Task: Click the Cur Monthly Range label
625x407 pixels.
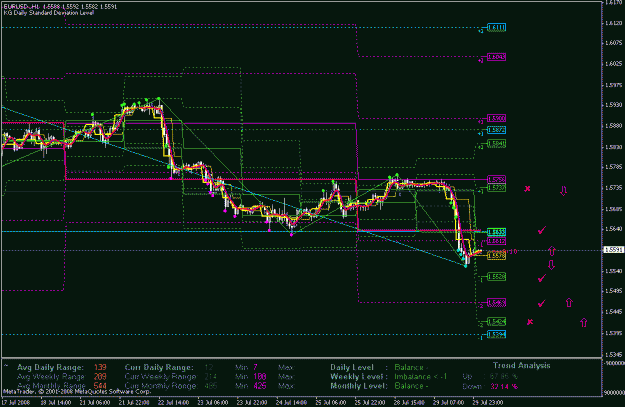Action: coord(160,386)
